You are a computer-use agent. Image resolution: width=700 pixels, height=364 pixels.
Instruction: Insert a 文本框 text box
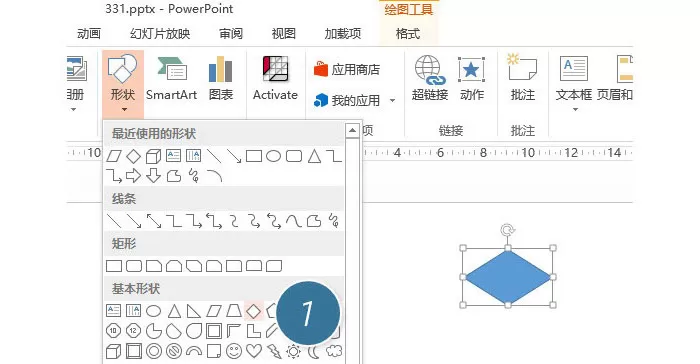[574, 78]
